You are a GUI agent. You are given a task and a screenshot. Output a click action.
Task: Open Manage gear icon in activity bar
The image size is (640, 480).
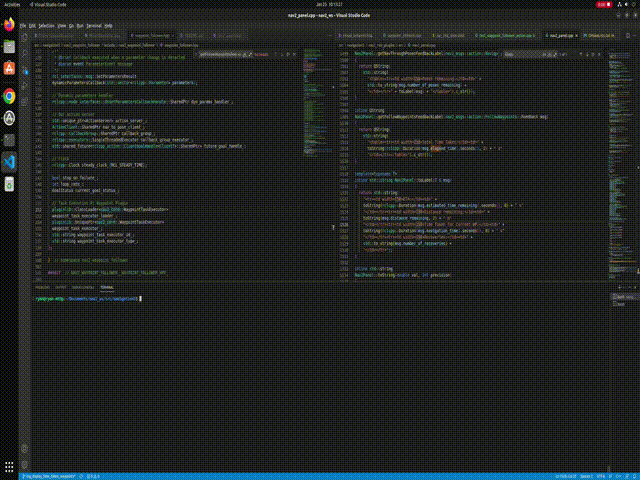tap(25, 465)
